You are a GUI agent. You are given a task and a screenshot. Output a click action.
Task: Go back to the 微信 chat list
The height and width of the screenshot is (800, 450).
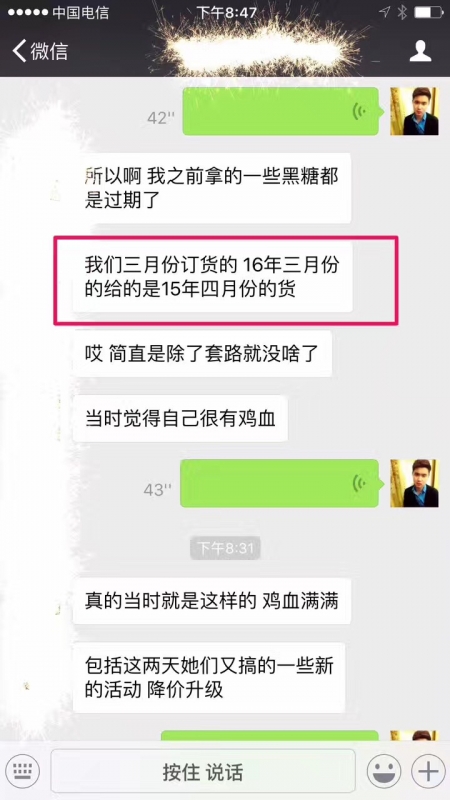(40, 51)
